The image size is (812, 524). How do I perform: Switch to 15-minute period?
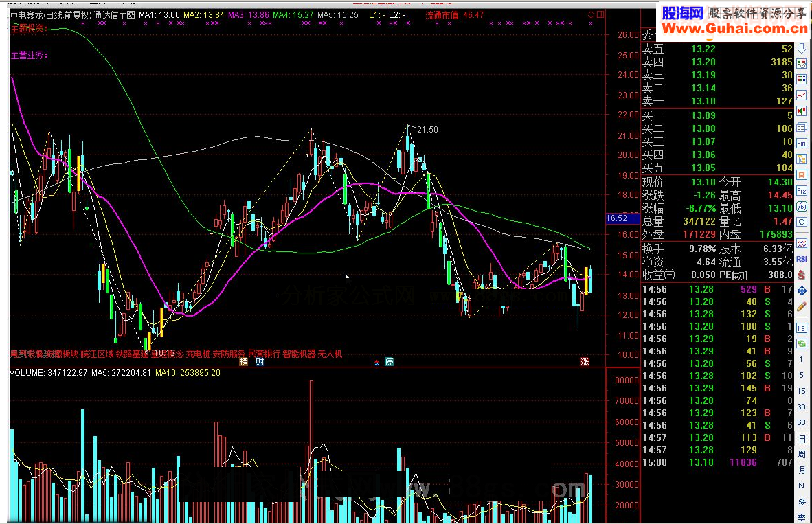point(802,391)
